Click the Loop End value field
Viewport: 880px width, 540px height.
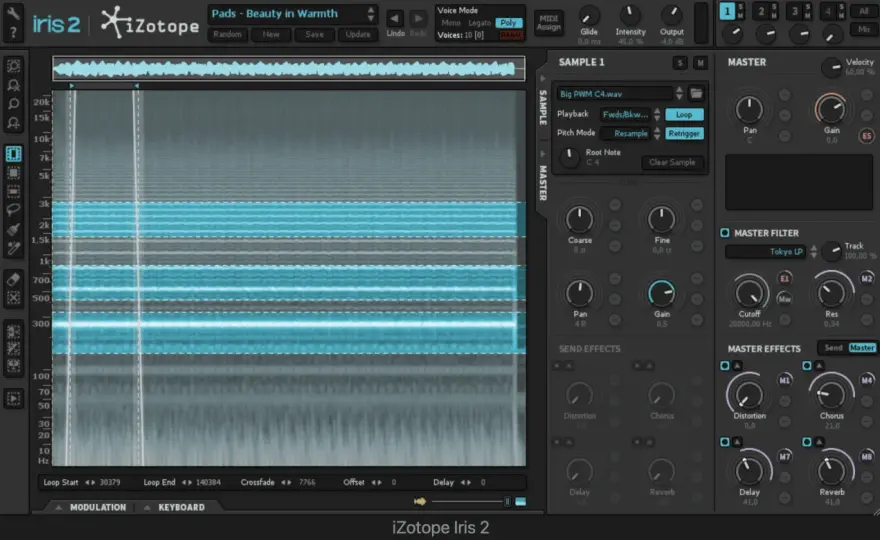[208, 482]
